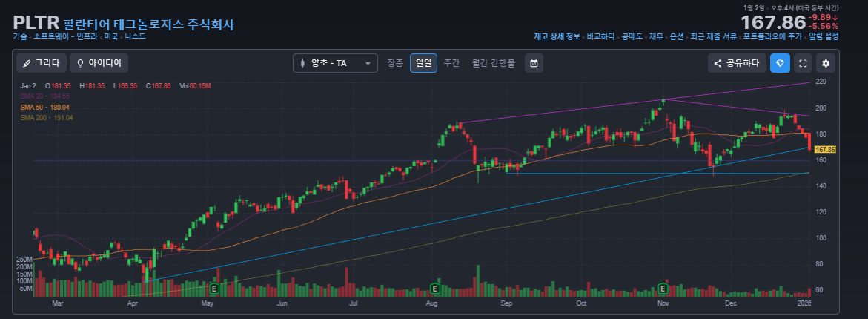Click the blue diamond premium icon
The width and height of the screenshot is (868, 319).
[780, 63]
